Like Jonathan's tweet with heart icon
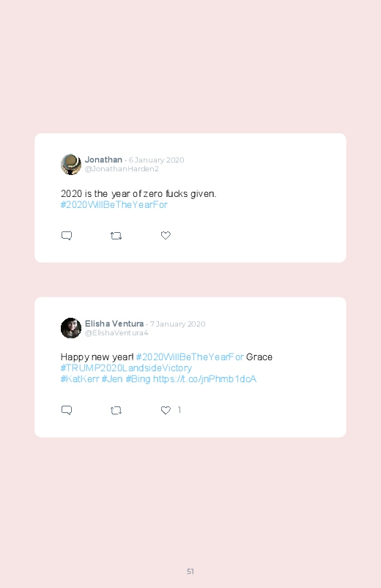Image resolution: width=381 pixels, height=588 pixels. coord(166,235)
